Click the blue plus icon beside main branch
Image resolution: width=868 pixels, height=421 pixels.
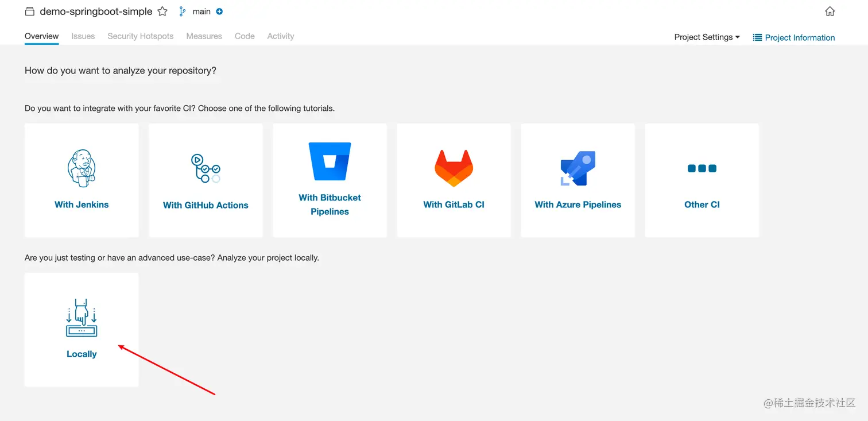point(219,11)
